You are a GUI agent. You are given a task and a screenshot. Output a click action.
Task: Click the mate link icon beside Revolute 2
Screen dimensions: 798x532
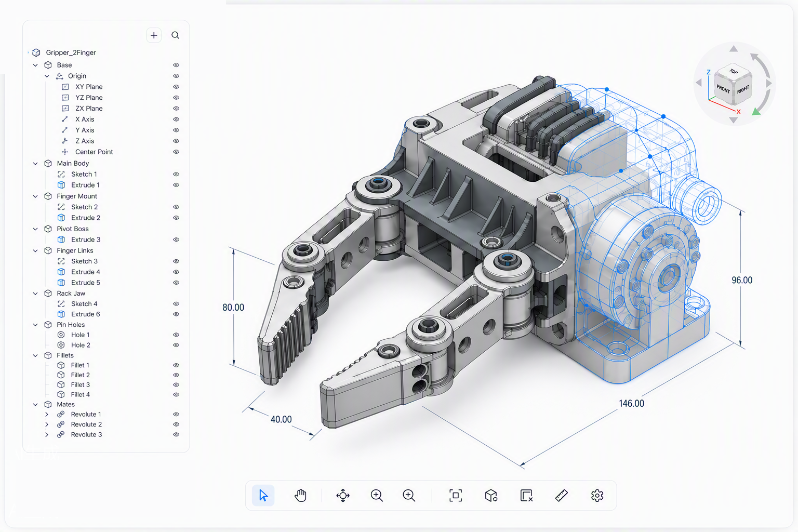click(61, 424)
